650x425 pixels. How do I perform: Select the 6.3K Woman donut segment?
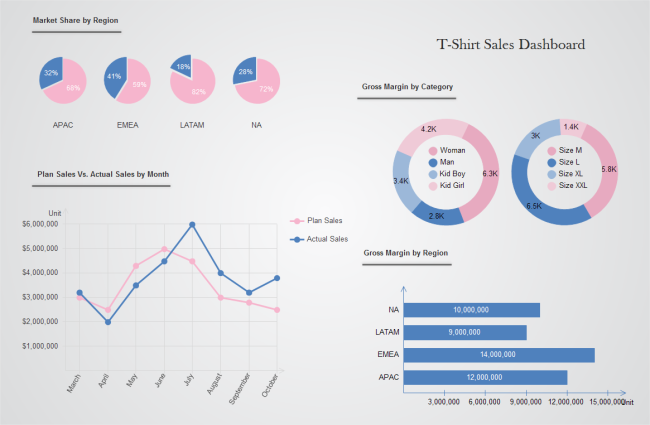pos(485,173)
